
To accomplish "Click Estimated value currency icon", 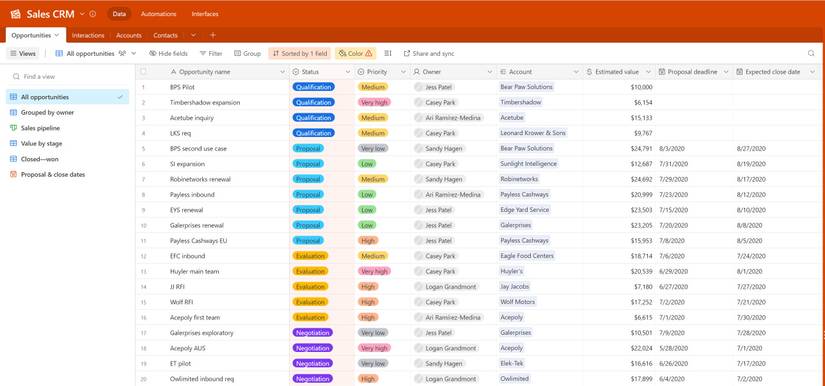I will (x=589, y=72).
